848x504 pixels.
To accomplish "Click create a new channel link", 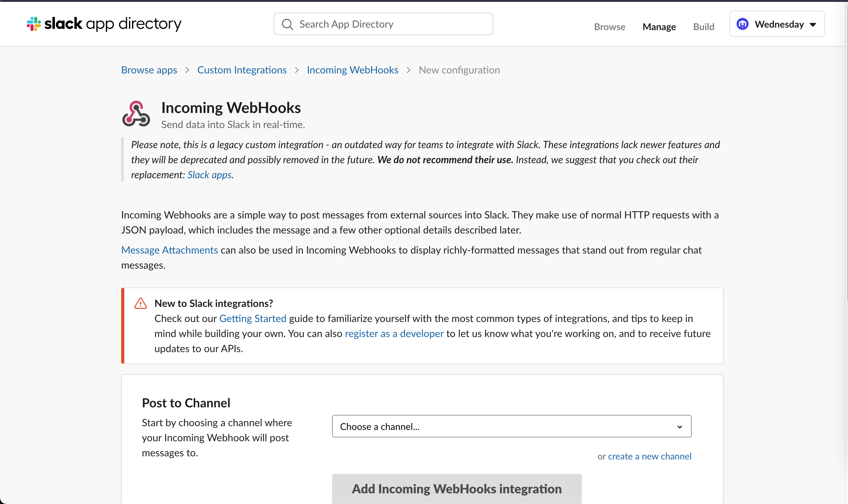I will coord(649,456).
